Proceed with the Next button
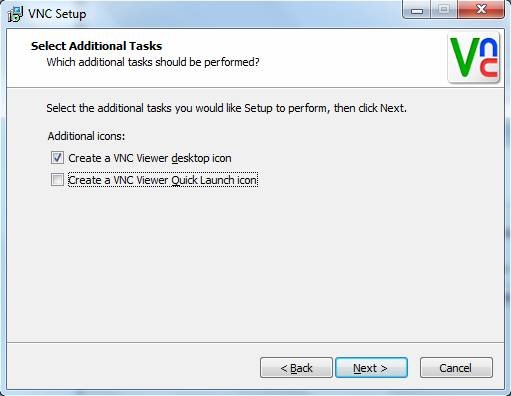This screenshot has width=511, height=396. coord(371,368)
